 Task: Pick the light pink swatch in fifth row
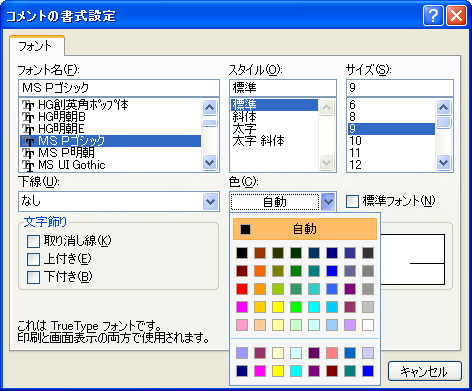tap(242, 325)
